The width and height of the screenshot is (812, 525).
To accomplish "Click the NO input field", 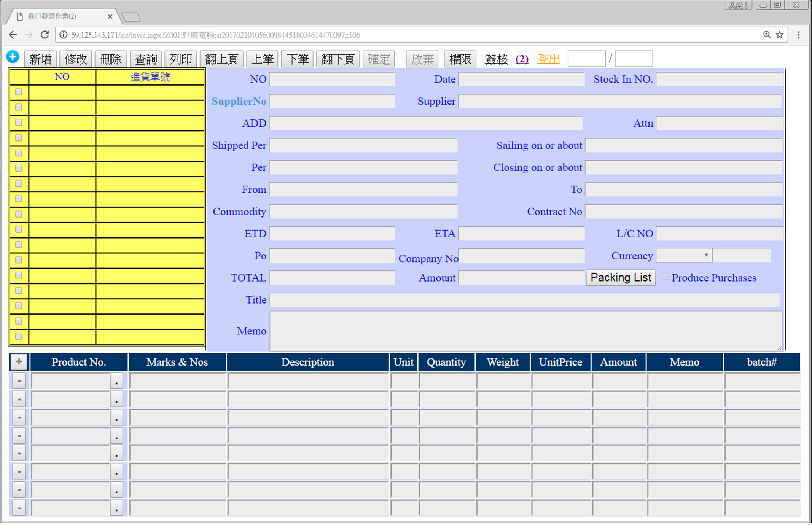I will tap(332, 79).
